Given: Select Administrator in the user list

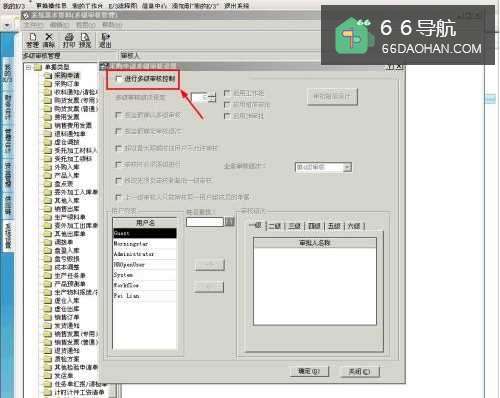Looking at the screenshot, I should [x=144, y=254].
